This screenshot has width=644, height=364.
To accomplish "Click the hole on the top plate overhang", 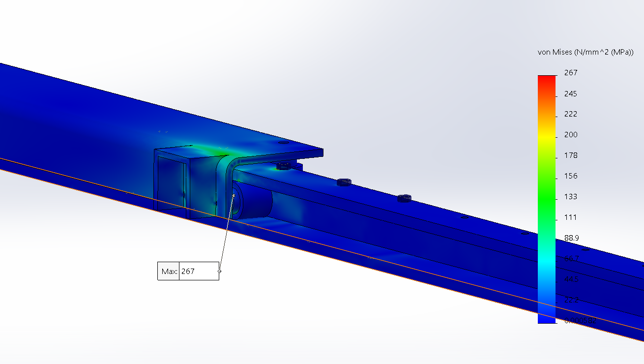I will point(283,143).
